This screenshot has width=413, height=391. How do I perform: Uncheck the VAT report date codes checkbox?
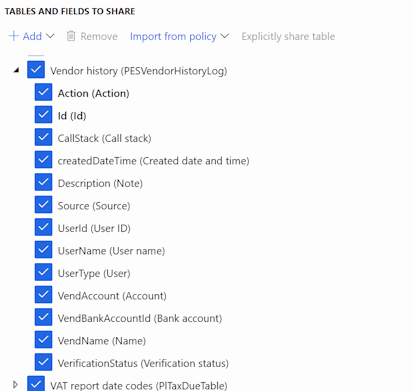tap(36, 384)
